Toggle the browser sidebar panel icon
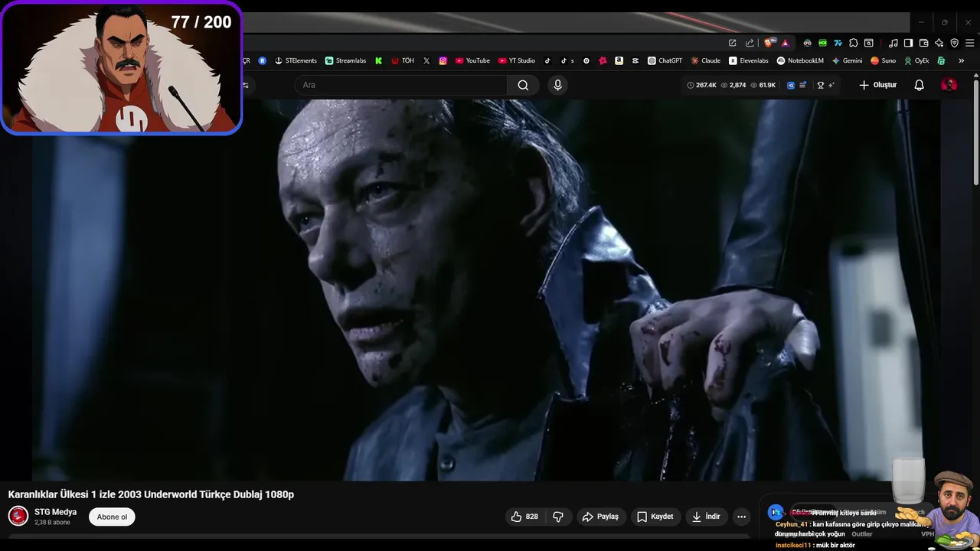This screenshot has width=980, height=551. point(909,43)
